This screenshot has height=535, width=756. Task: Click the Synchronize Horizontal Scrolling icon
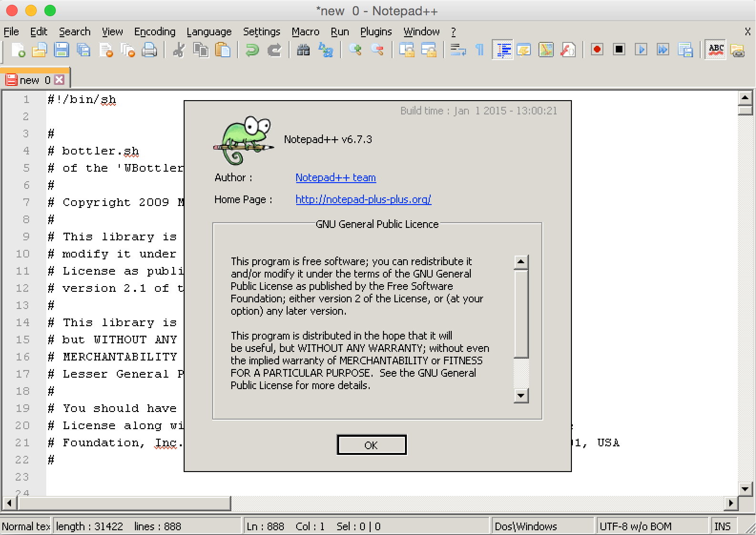(429, 50)
